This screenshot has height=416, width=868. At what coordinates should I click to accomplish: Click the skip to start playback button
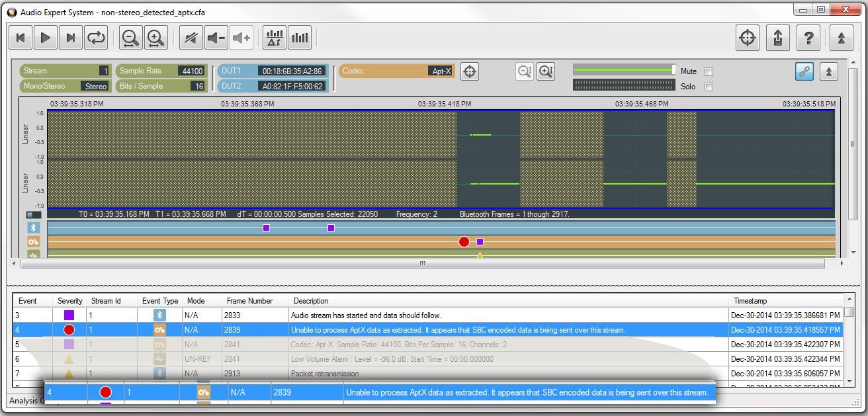pyautogui.click(x=21, y=38)
